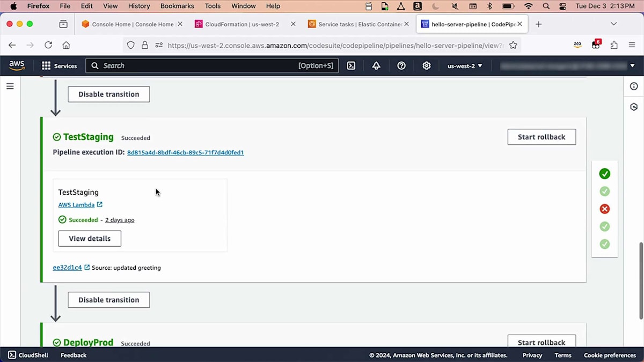This screenshot has width=644, height=362.
Task: Open the Terms link in footer
Action: pos(563,355)
